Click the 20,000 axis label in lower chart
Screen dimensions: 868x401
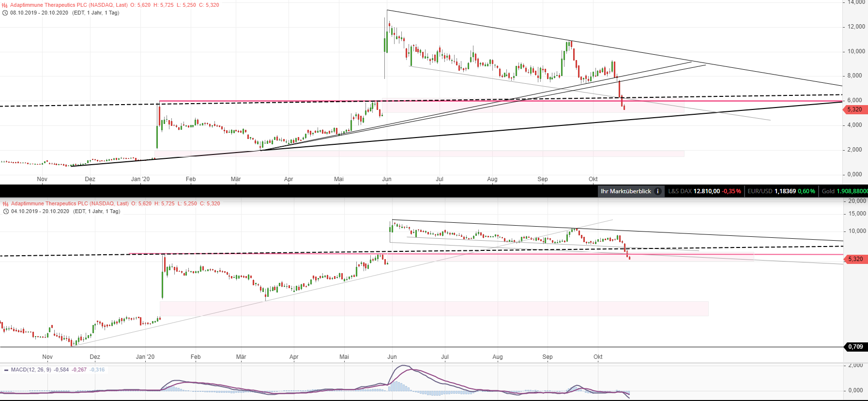pos(857,201)
